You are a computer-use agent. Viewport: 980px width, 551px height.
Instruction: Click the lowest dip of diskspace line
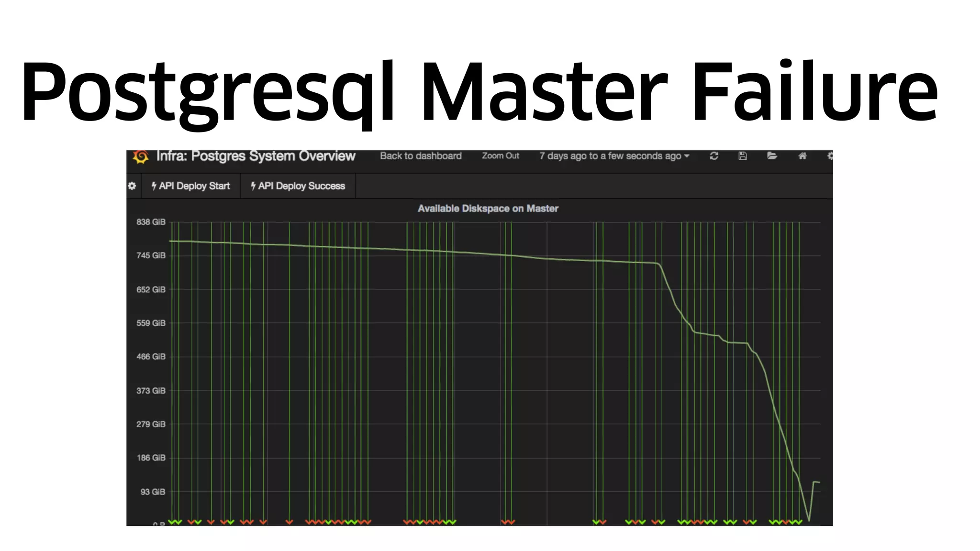(x=809, y=519)
